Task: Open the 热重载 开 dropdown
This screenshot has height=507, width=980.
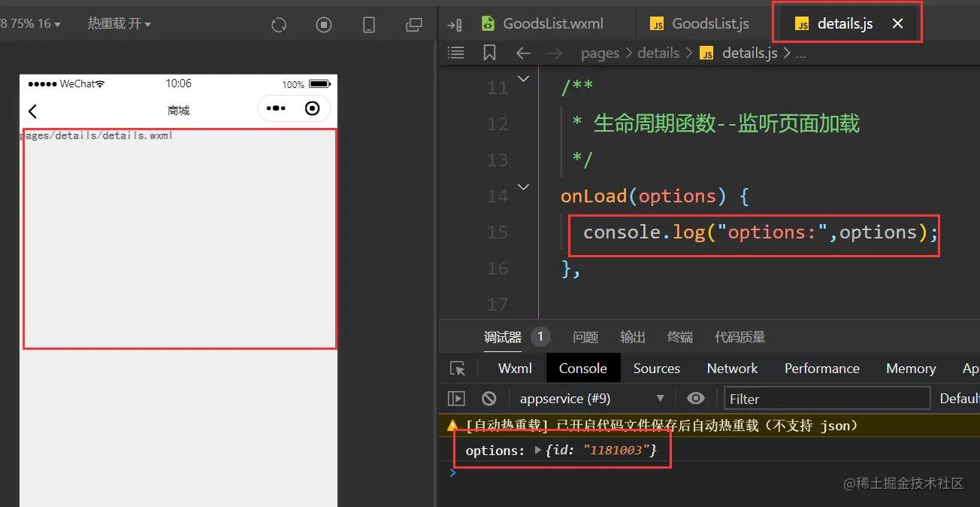Action: [x=119, y=23]
